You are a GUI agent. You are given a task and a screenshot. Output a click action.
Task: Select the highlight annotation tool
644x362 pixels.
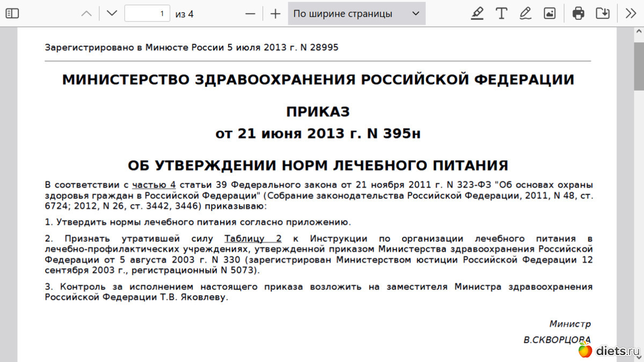477,13
